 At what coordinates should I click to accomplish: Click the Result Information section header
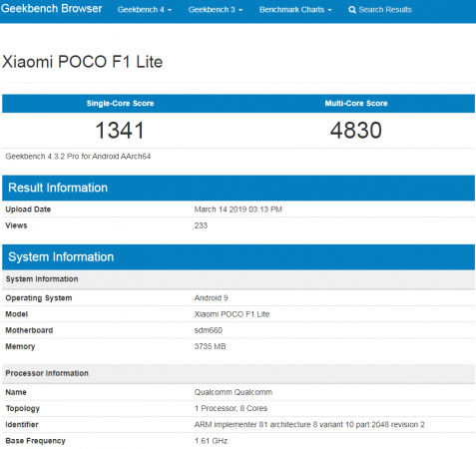point(238,188)
